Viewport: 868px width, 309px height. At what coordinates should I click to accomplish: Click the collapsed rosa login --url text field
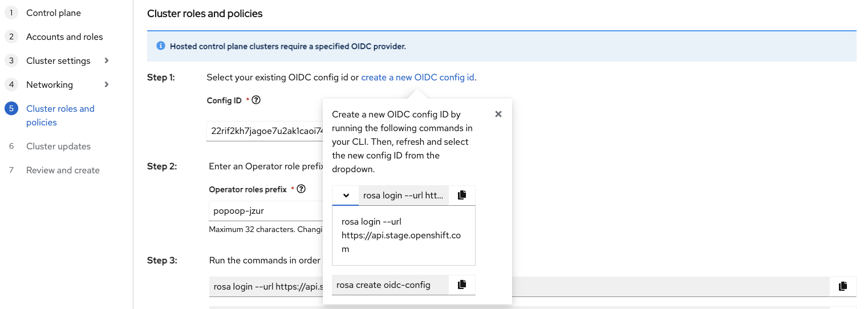point(404,195)
